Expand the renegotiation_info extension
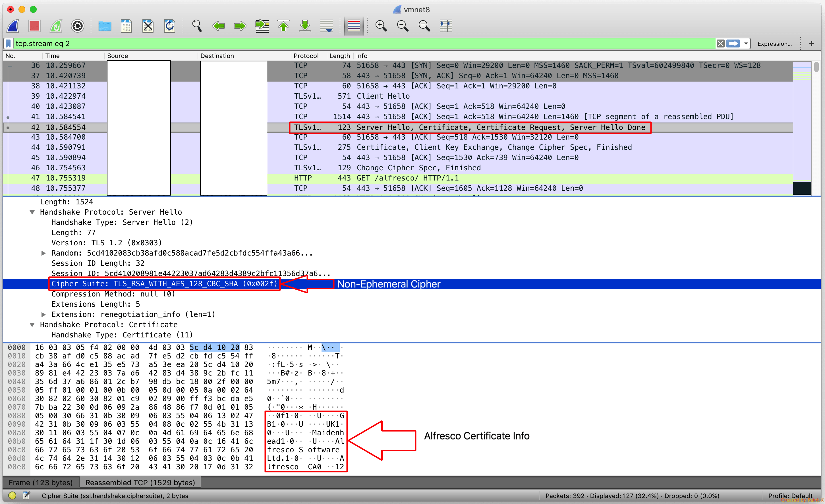 [x=43, y=314]
